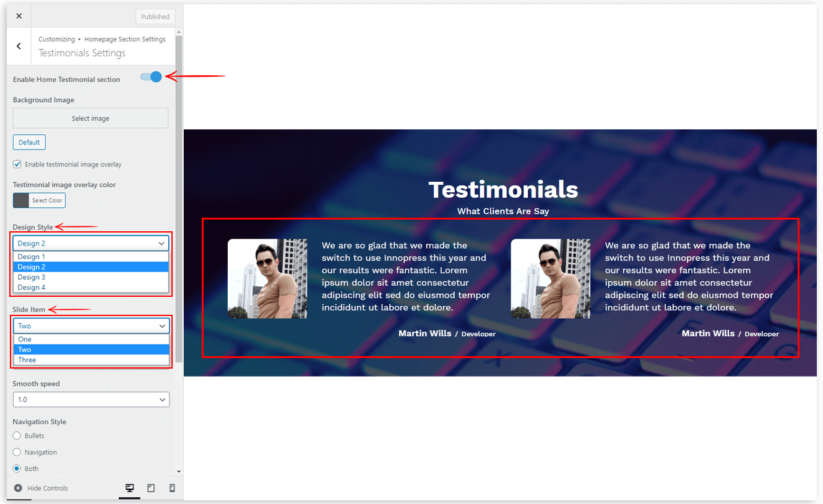Open the Smooth speed dropdown

coord(91,399)
